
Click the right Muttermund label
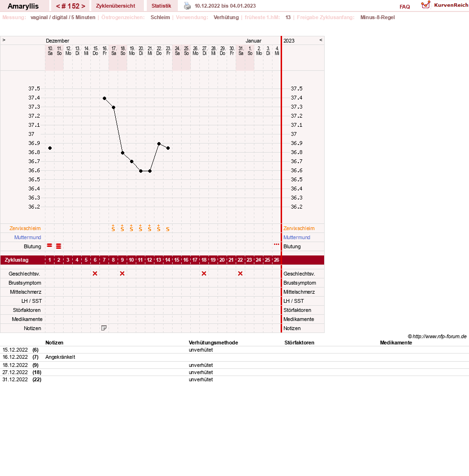click(x=297, y=237)
